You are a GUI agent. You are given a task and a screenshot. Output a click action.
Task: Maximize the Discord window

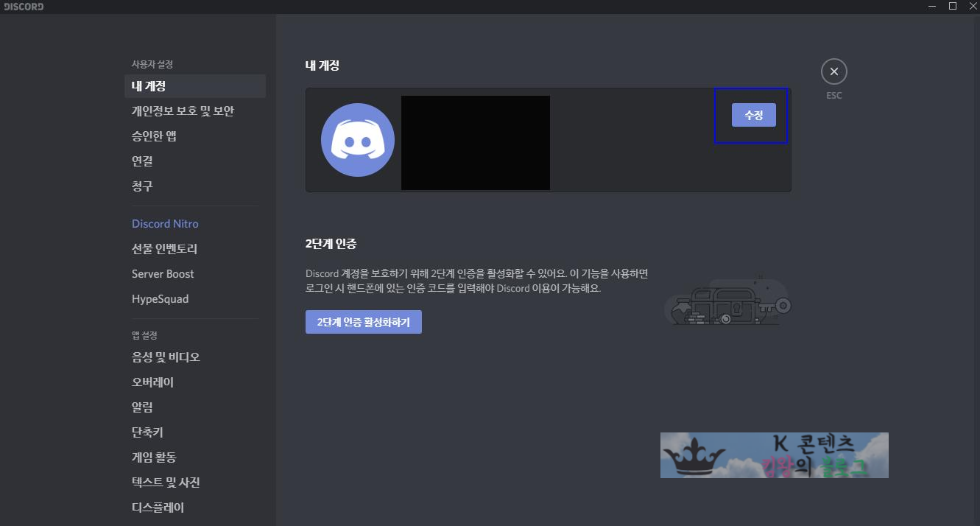952,6
